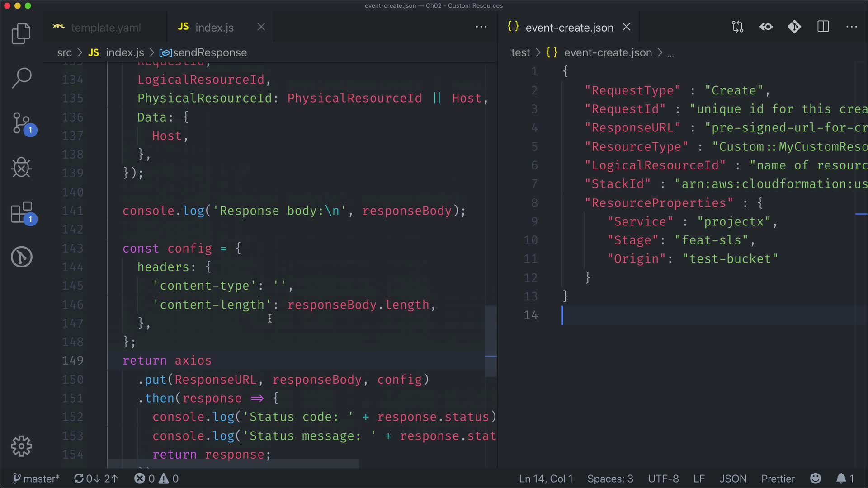Switch to the index.js tab

coord(214,28)
